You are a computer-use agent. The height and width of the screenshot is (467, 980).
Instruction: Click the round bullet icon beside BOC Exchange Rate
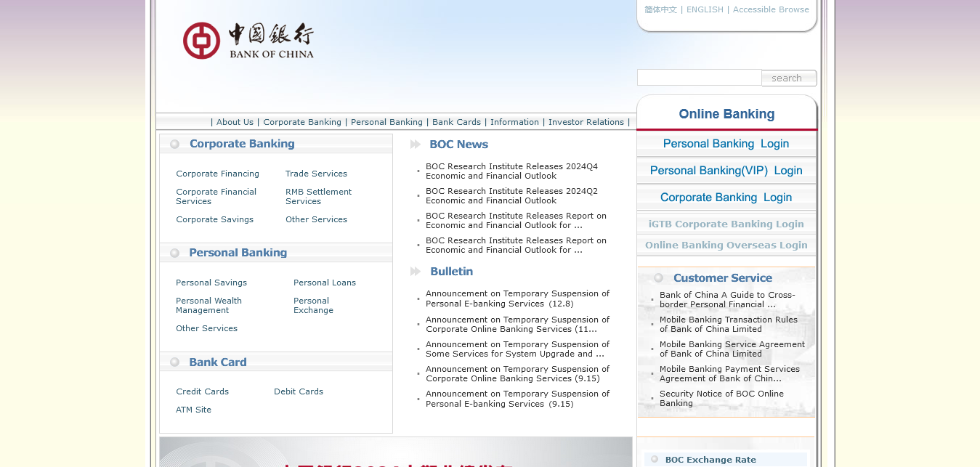(655, 459)
